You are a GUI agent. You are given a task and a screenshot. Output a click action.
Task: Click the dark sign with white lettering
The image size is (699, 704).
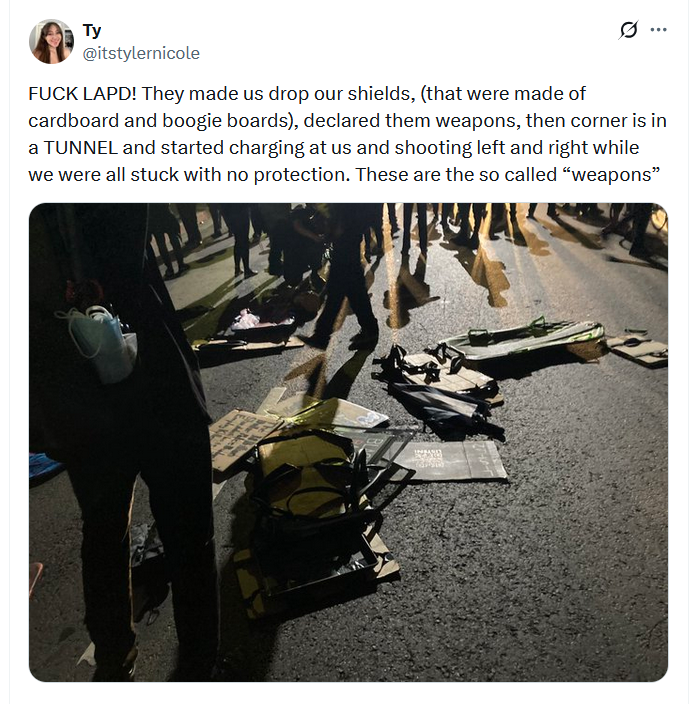[449, 460]
